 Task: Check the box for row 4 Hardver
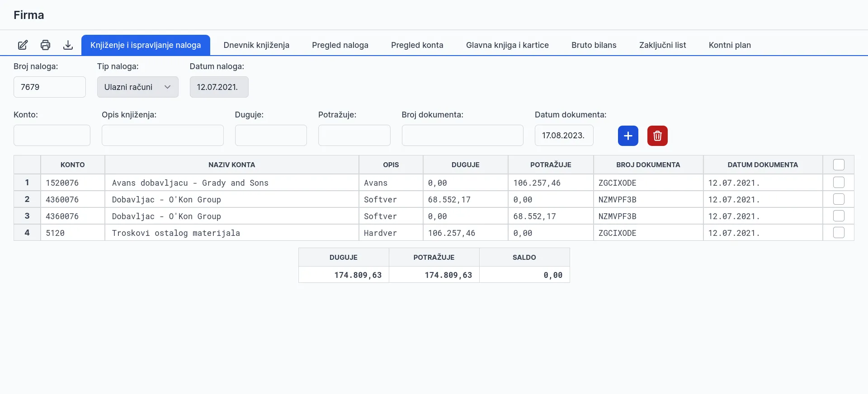[x=839, y=233]
